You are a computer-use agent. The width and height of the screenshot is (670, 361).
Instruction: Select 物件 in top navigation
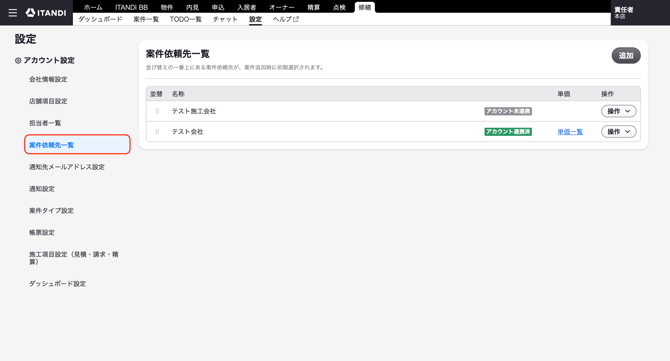point(167,7)
